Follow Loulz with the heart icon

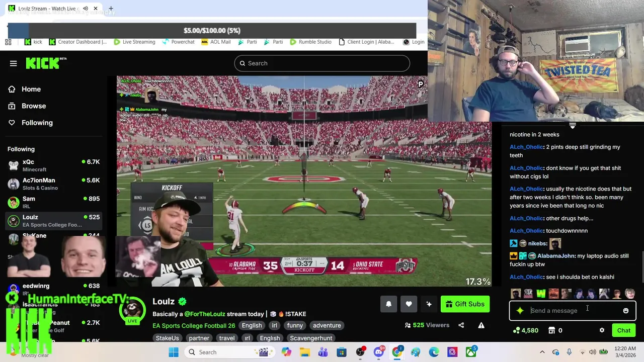[x=409, y=304]
